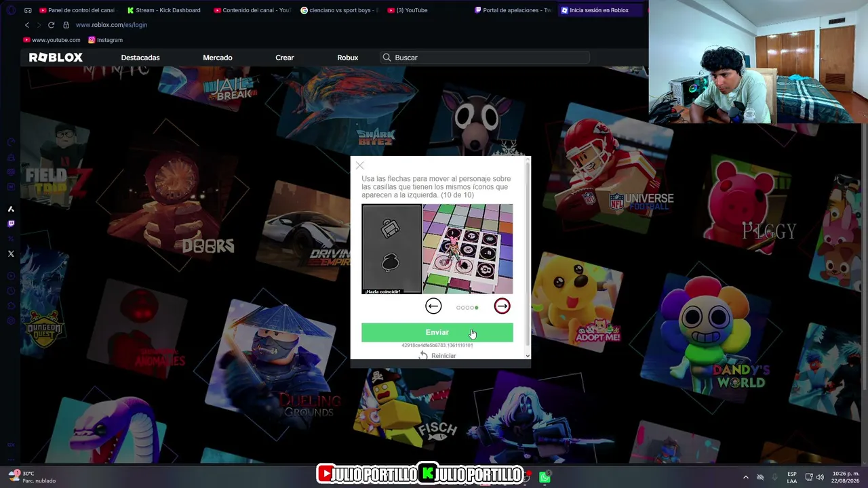Click the Reiniciar restart icon

pos(423,356)
